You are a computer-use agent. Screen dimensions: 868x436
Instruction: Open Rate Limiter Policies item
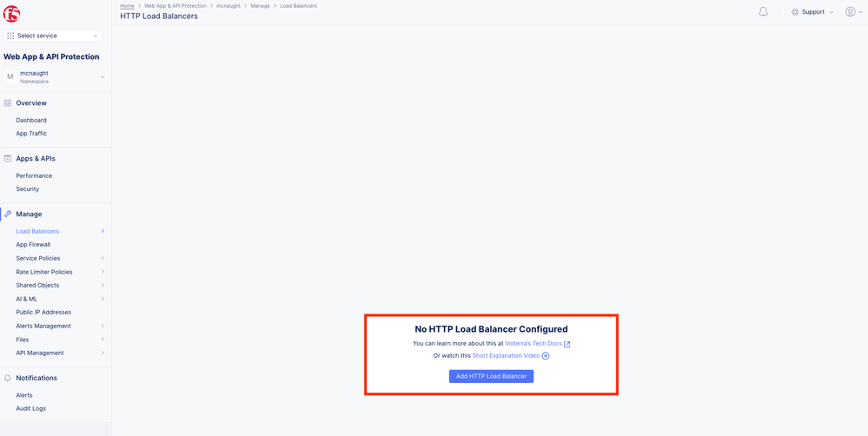tap(44, 272)
